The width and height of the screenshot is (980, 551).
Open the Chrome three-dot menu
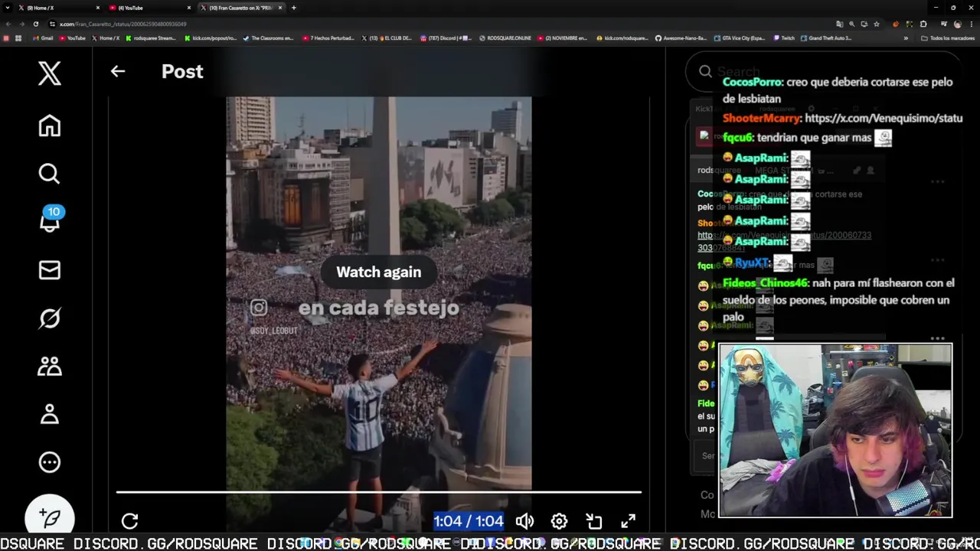pos(972,24)
